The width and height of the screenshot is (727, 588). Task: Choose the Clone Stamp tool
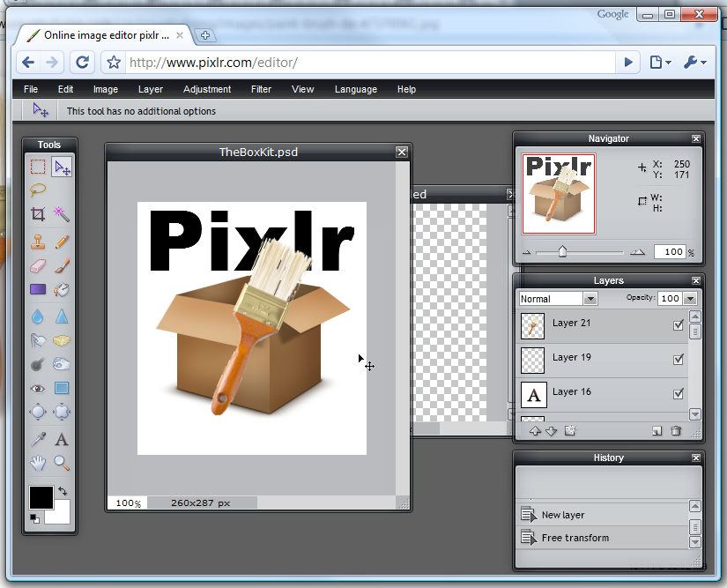click(38, 241)
